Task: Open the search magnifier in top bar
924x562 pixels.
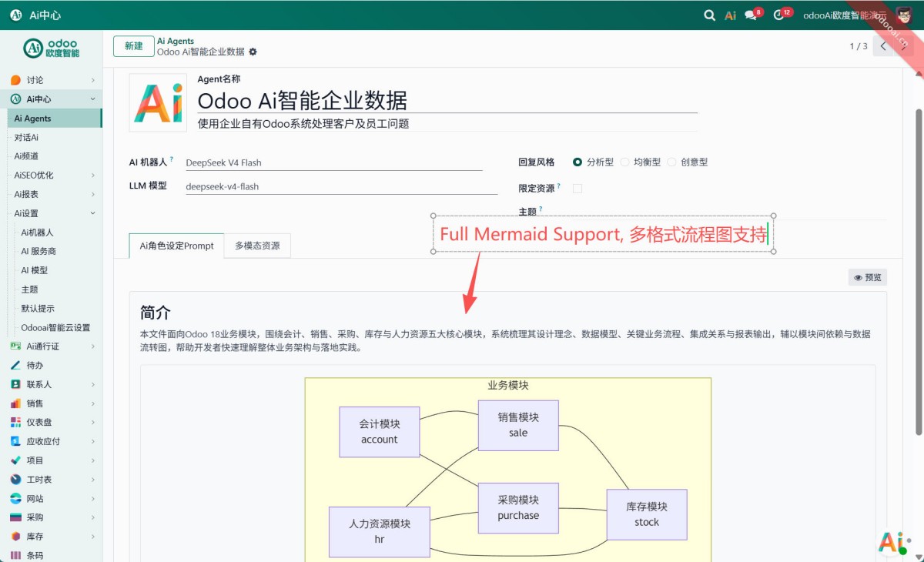Action: click(710, 15)
